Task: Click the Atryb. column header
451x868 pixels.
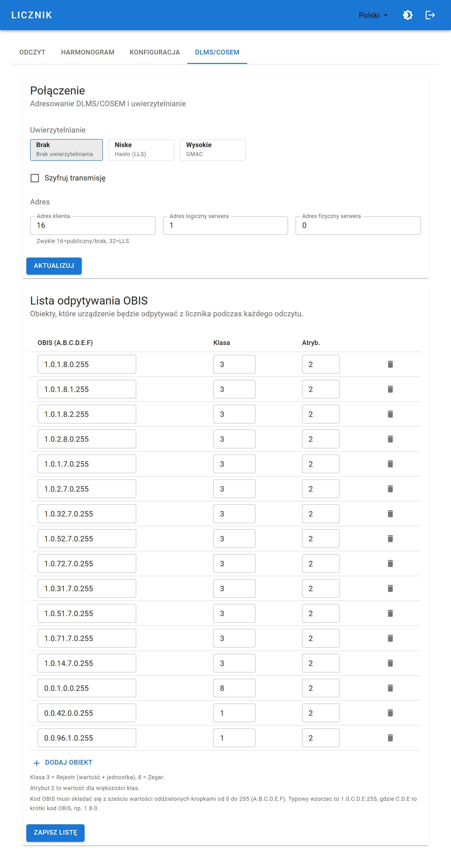Action: click(311, 343)
